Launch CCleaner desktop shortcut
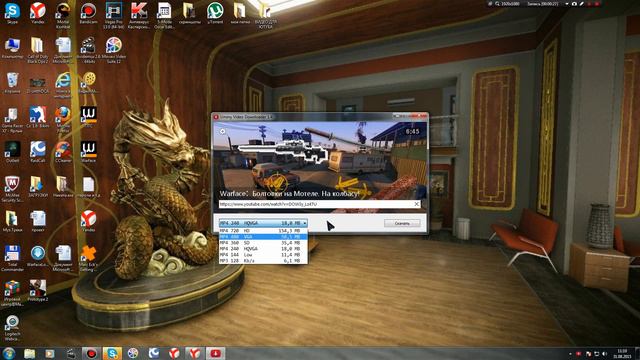The width and height of the screenshot is (640, 360). (63, 152)
